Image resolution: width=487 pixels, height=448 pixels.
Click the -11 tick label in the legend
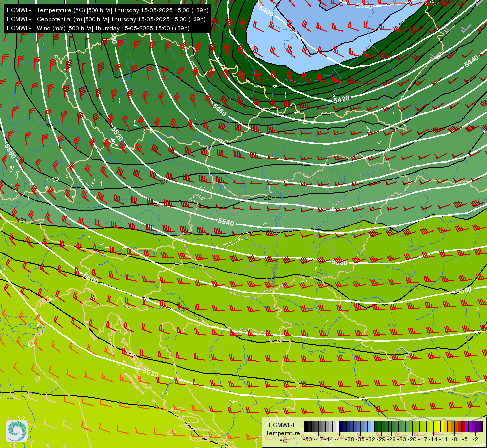pos(444,439)
